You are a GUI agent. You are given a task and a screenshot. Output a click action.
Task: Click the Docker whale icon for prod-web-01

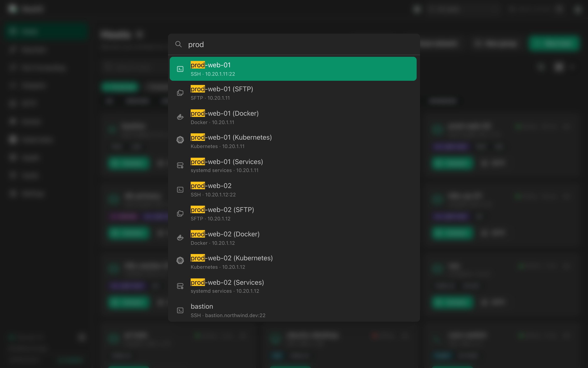180,117
